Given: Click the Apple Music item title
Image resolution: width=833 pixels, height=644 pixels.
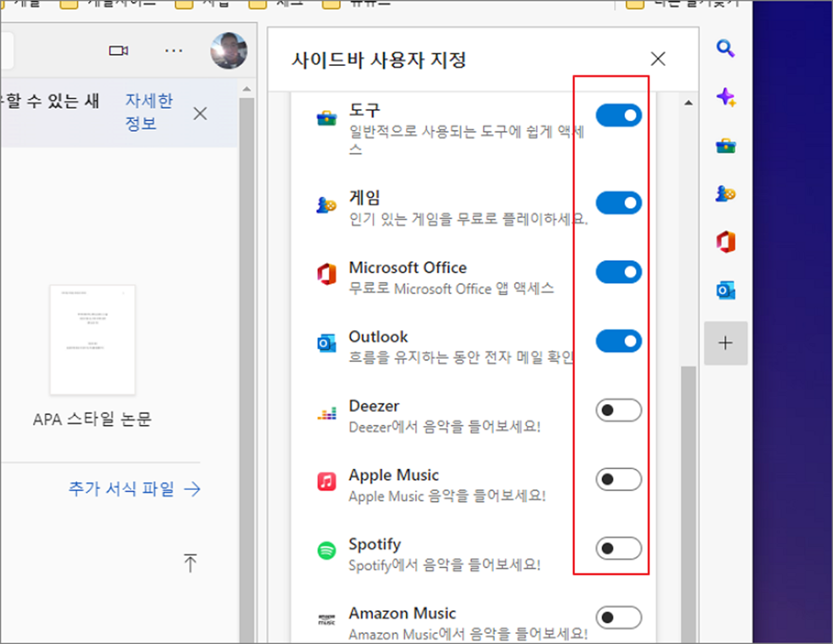Looking at the screenshot, I should [394, 475].
